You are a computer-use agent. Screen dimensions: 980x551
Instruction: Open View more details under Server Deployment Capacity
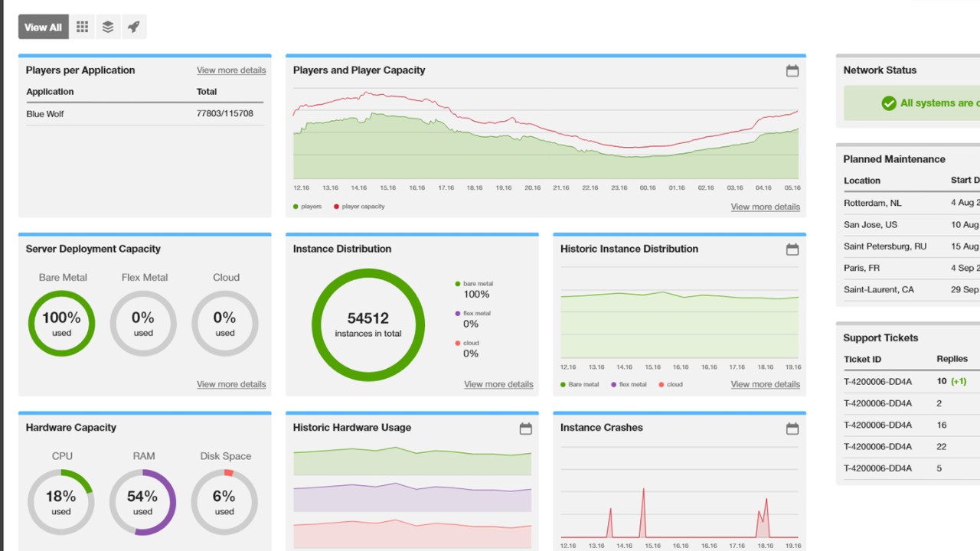point(231,384)
